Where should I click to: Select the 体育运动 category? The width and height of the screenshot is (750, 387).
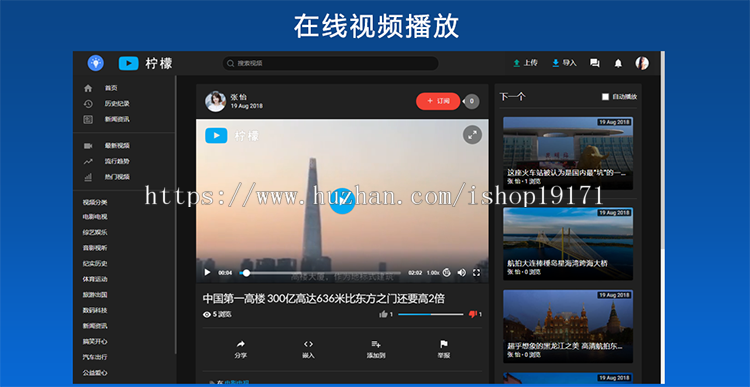[x=95, y=279]
